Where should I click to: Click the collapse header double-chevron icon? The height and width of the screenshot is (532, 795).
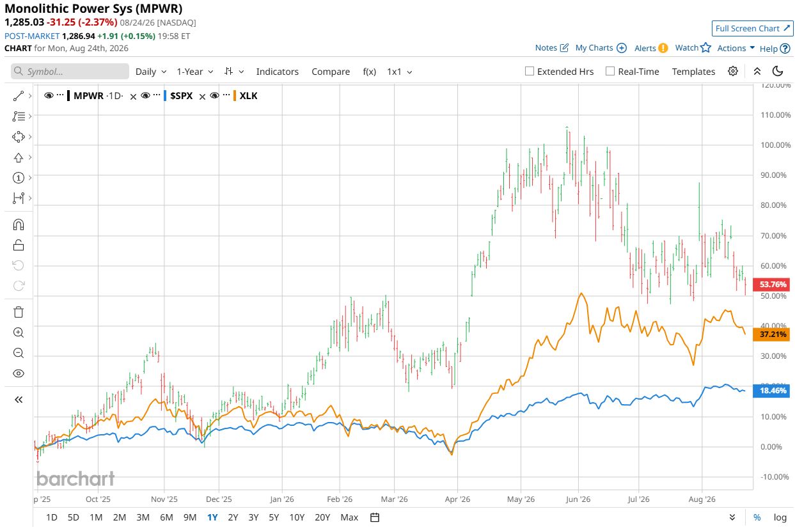tap(757, 71)
